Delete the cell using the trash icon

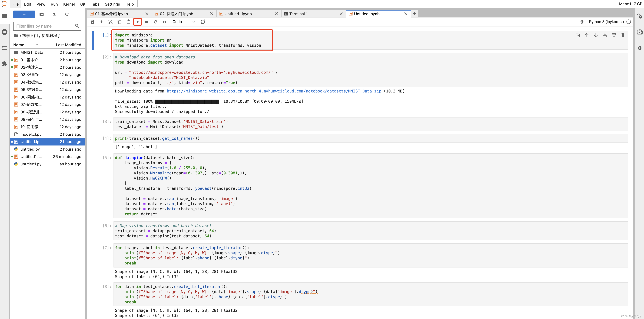[623, 35]
